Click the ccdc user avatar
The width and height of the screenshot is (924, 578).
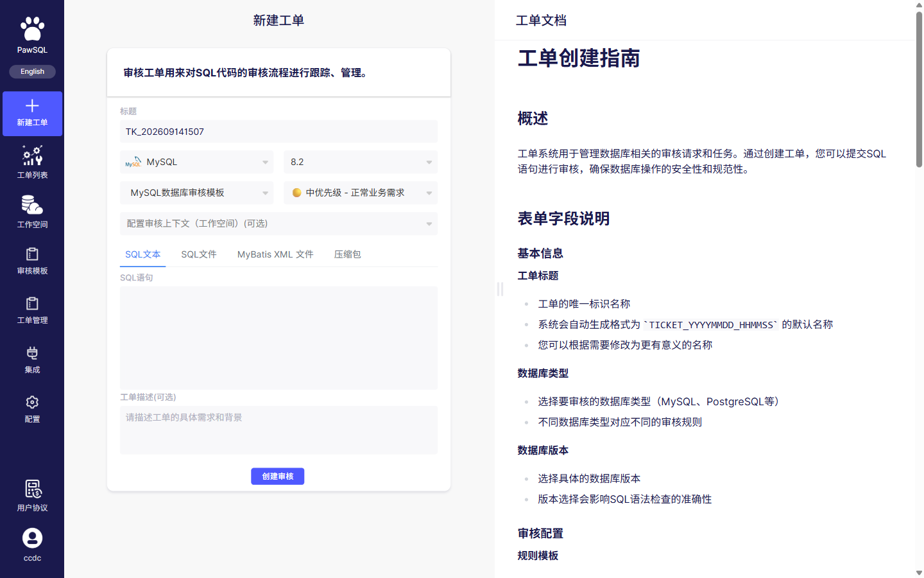(32, 538)
